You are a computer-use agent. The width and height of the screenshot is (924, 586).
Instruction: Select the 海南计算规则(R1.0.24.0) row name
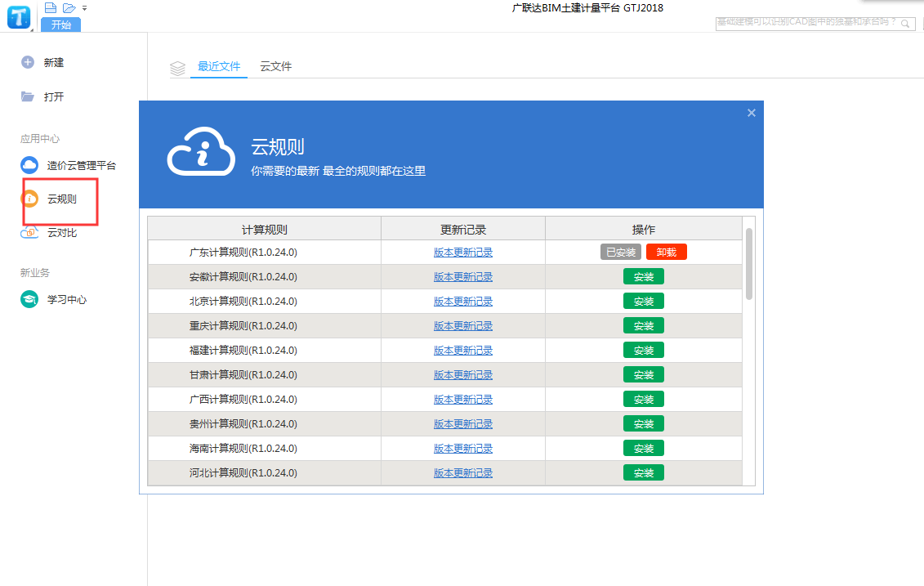[243, 448]
